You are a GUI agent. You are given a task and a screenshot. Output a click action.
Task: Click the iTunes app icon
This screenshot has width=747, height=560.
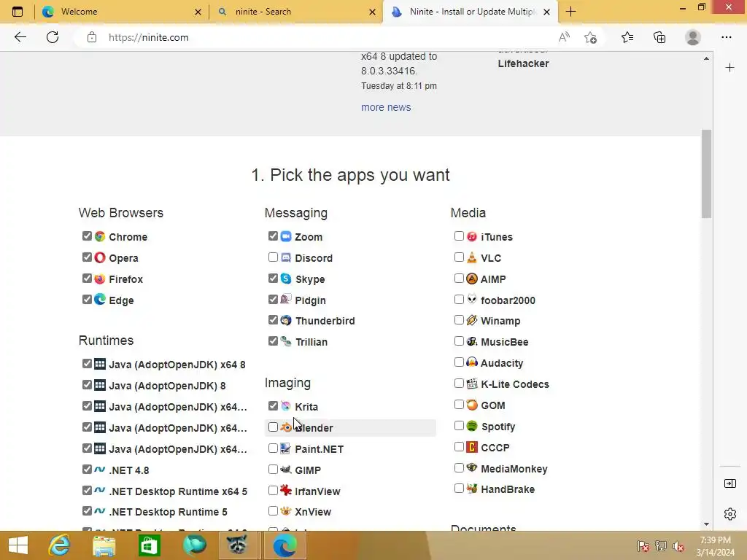472,236
